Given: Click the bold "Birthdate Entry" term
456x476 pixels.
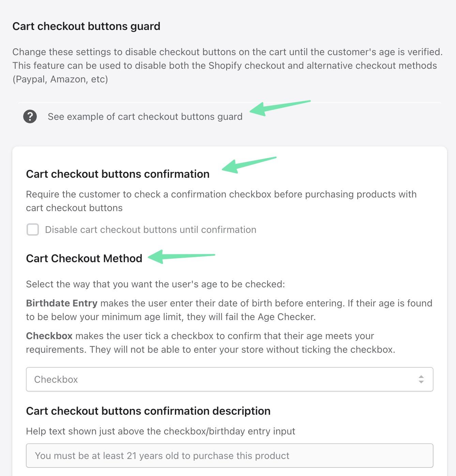Looking at the screenshot, I should (x=62, y=303).
